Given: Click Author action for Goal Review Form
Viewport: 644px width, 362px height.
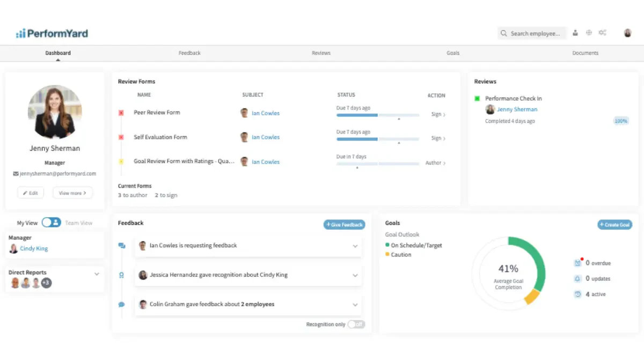Looking at the screenshot, I should (x=435, y=163).
